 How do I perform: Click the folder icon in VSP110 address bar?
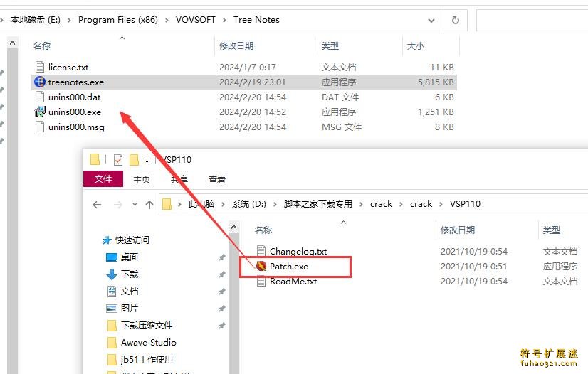[x=167, y=204]
